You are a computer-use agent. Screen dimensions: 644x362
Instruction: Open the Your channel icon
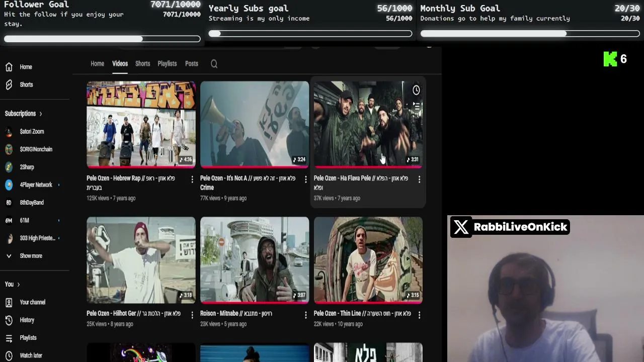[9, 302]
